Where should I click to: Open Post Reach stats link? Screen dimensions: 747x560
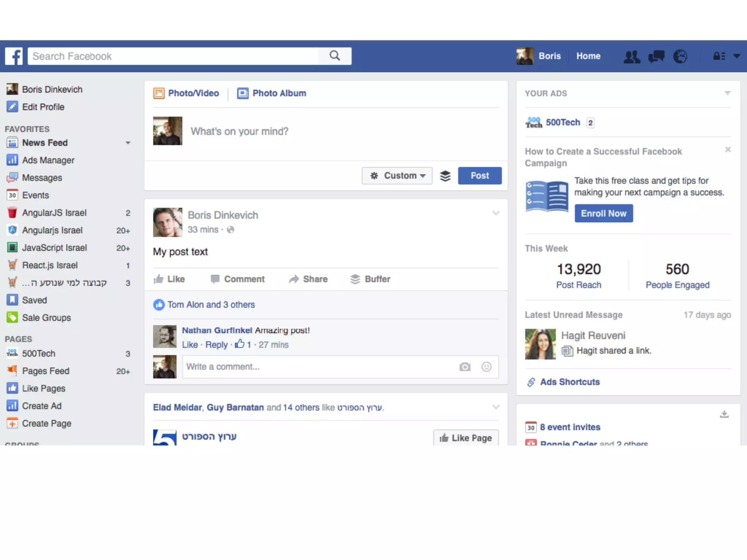[x=578, y=285]
